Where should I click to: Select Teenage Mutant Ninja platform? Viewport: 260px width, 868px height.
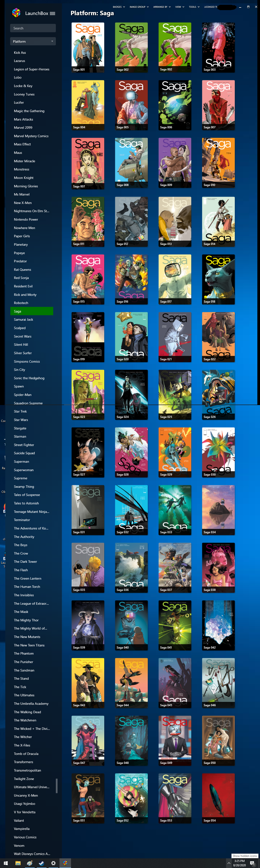(32, 511)
